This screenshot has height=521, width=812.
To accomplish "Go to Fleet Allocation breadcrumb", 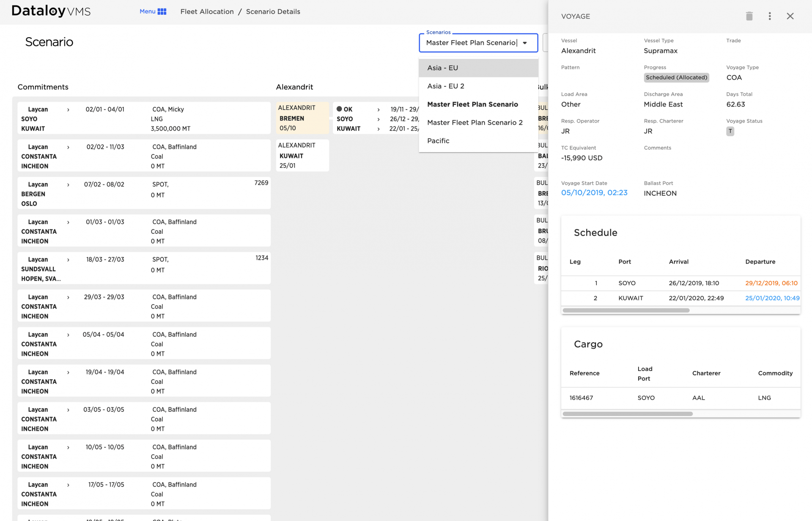I will [207, 11].
